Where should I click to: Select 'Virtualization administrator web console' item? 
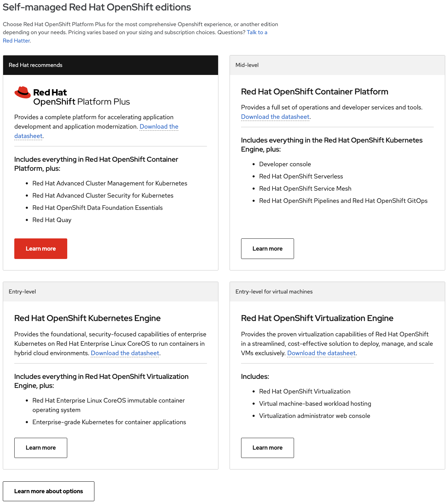(x=315, y=416)
